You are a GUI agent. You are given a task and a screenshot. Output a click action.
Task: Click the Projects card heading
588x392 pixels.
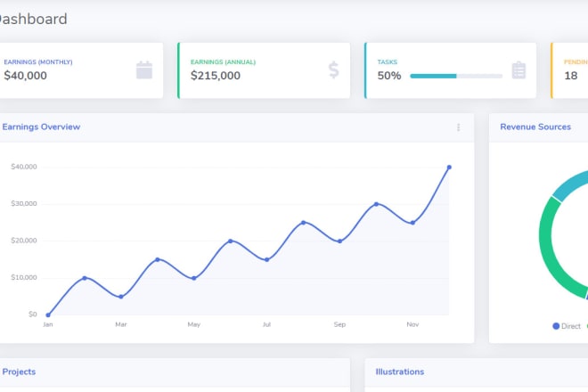(19, 372)
